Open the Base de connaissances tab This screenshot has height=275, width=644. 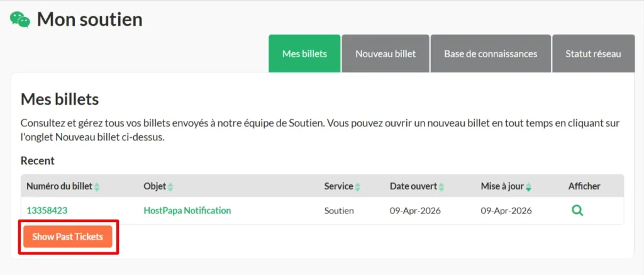[491, 53]
